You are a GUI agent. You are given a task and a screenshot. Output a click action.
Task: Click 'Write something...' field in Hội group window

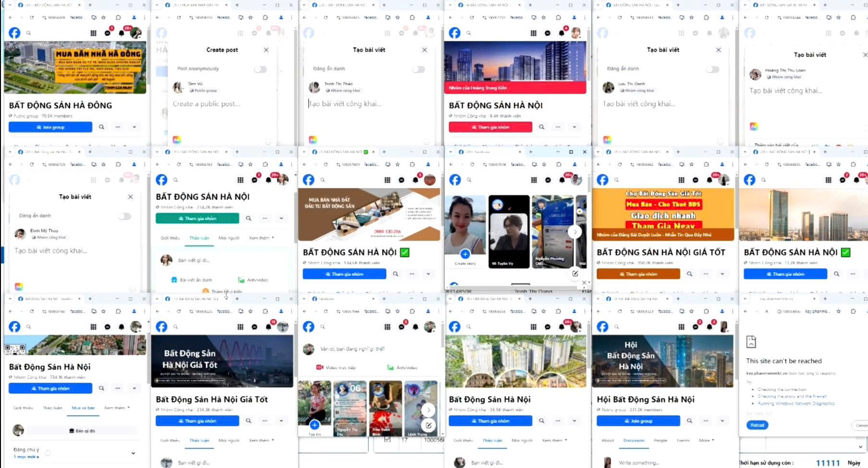[639, 463]
